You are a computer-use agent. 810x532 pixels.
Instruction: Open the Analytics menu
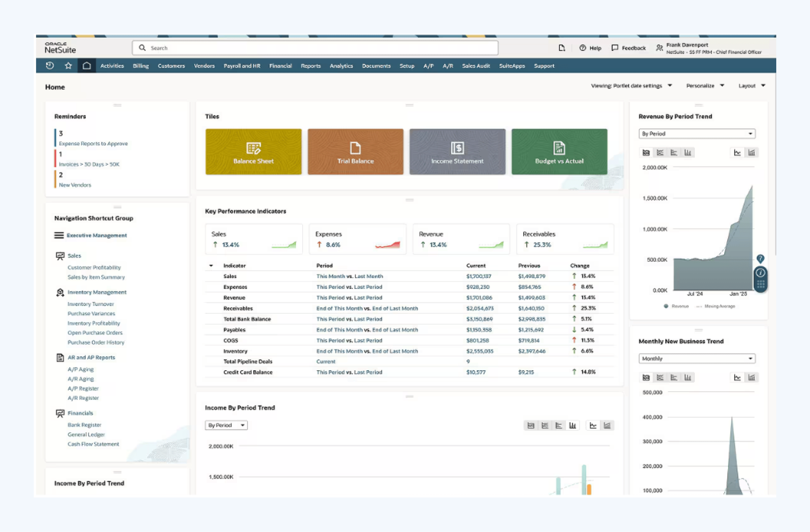point(341,66)
